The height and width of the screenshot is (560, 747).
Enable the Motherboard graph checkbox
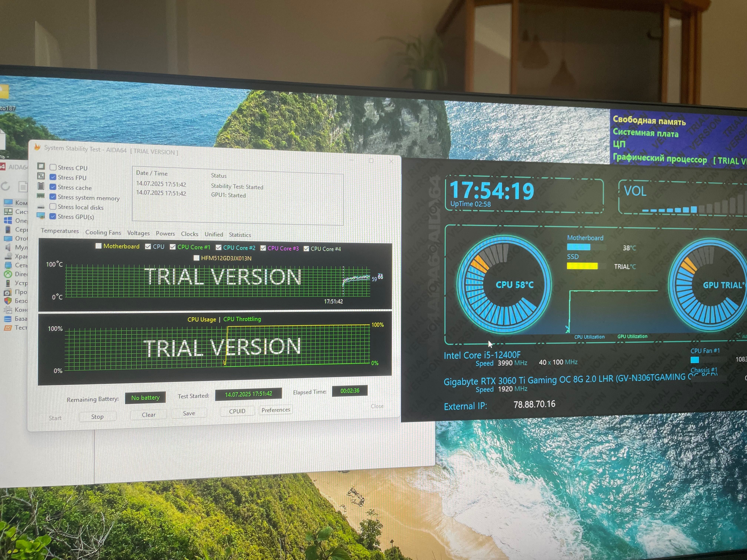tap(99, 246)
